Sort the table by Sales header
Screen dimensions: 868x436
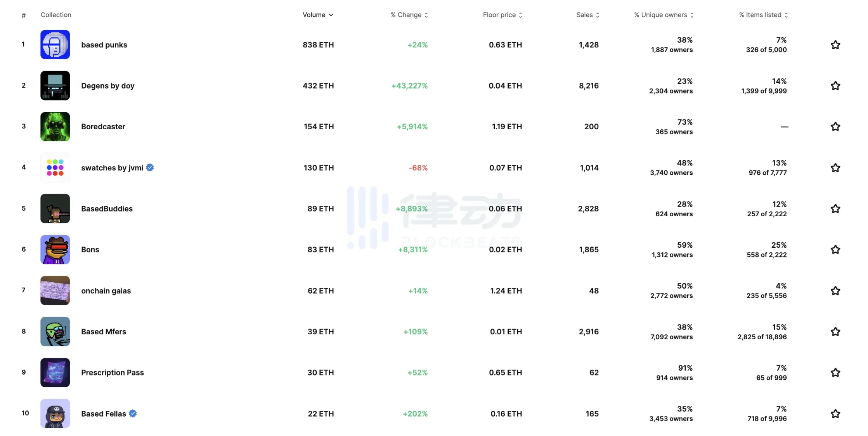[588, 15]
